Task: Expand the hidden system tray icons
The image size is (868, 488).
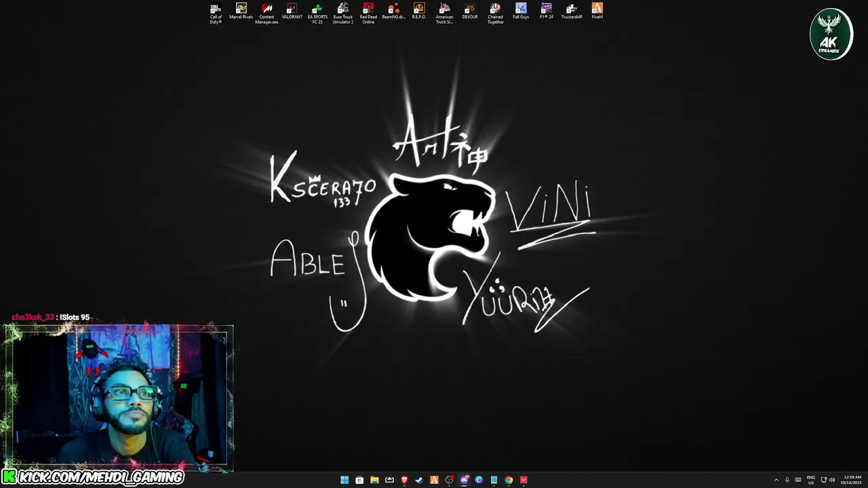Action: tap(776, 480)
